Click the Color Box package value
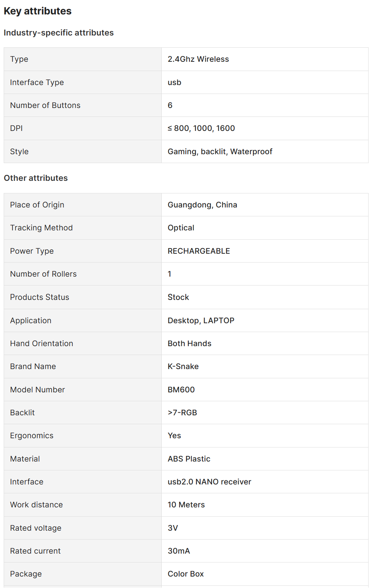The height and width of the screenshot is (588, 376). point(186,574)
